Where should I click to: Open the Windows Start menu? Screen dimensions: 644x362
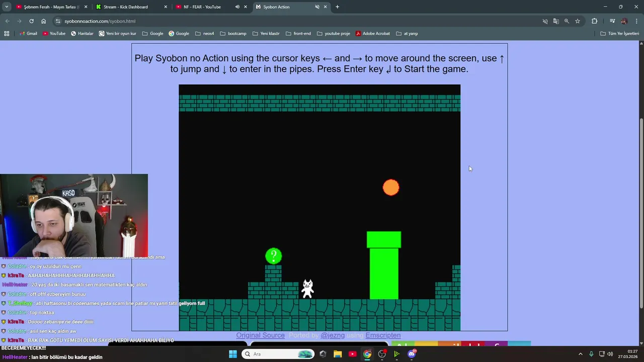233,354
